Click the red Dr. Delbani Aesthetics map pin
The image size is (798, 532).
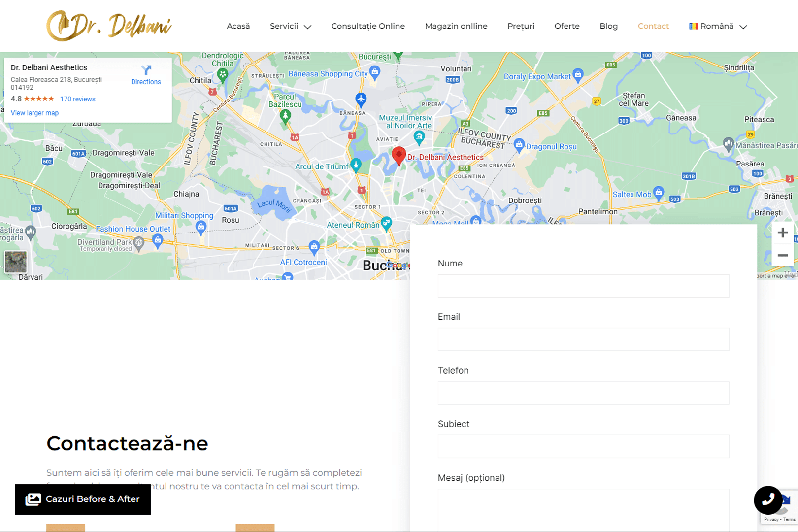399,156
